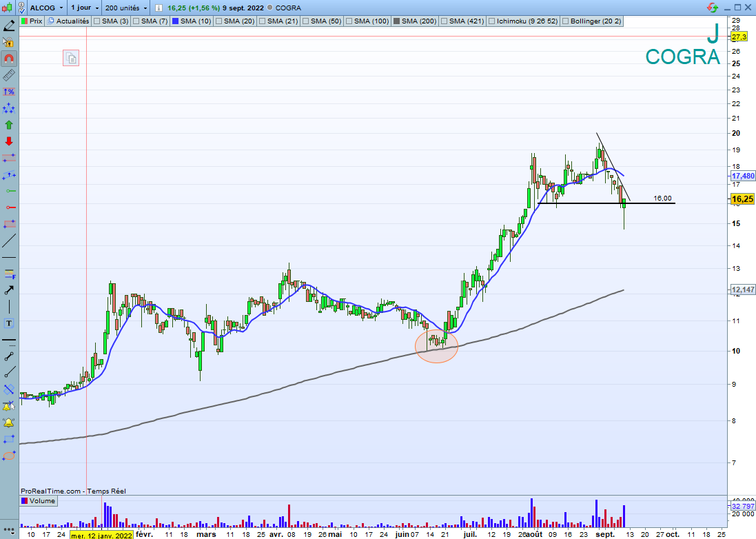Place a green up arrow

(x=9, y=125)
